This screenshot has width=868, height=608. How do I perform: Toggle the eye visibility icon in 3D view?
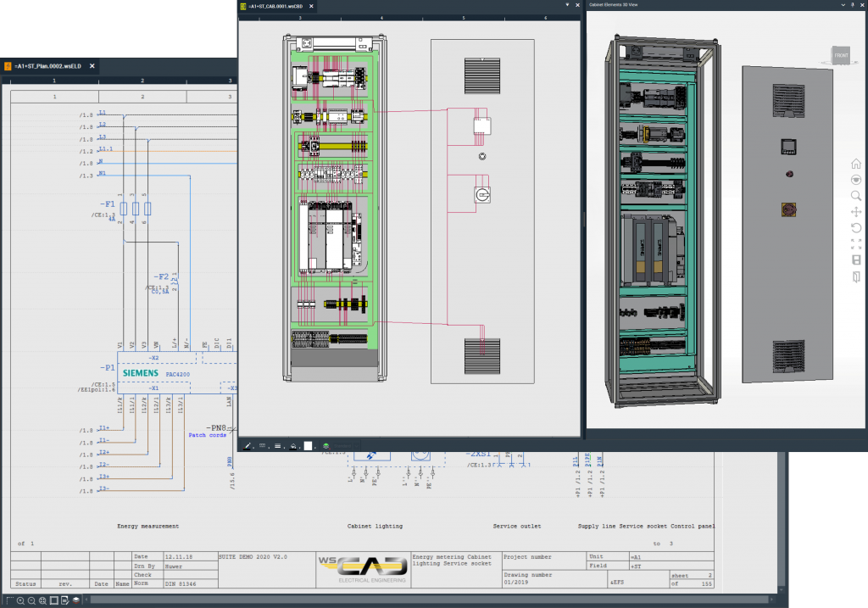click(x=856, y=180)
